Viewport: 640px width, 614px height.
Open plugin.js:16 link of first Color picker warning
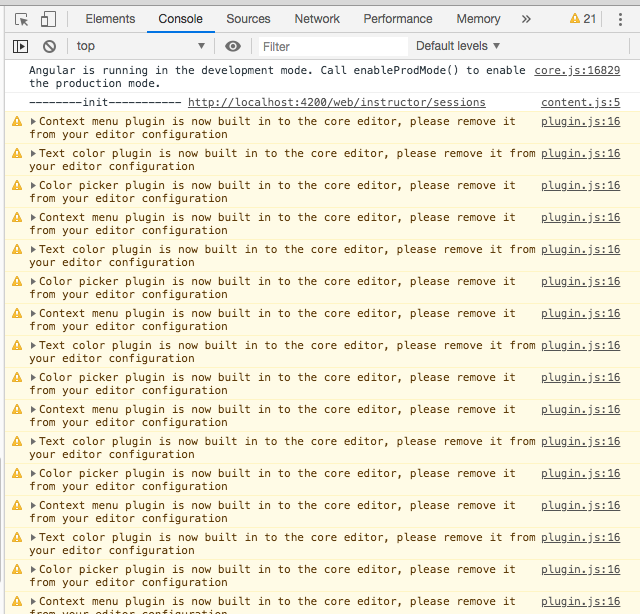pos(580,185)
